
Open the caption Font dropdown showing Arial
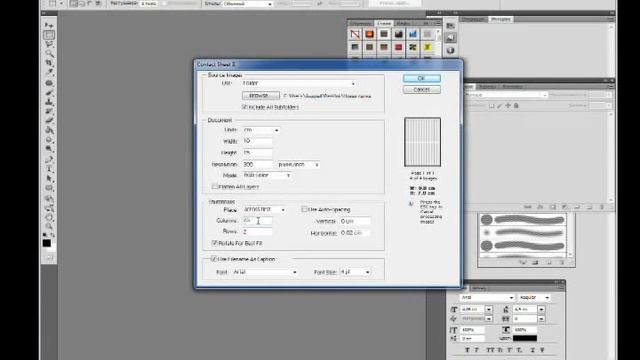pos(265,272)
